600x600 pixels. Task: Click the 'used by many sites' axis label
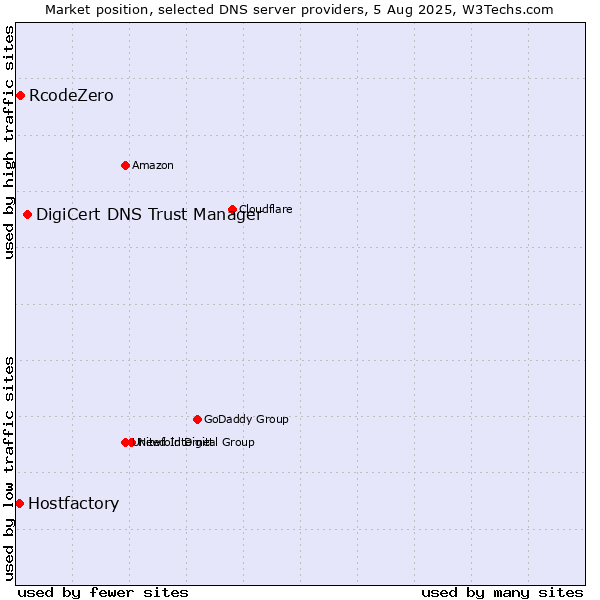(502, 593)
